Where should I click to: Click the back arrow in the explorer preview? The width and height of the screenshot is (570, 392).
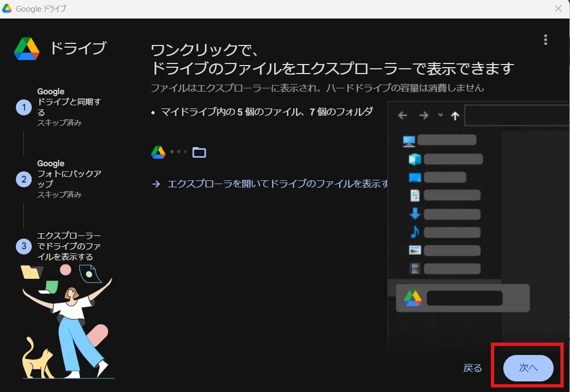pyautogui.click(x=402, y=115)
